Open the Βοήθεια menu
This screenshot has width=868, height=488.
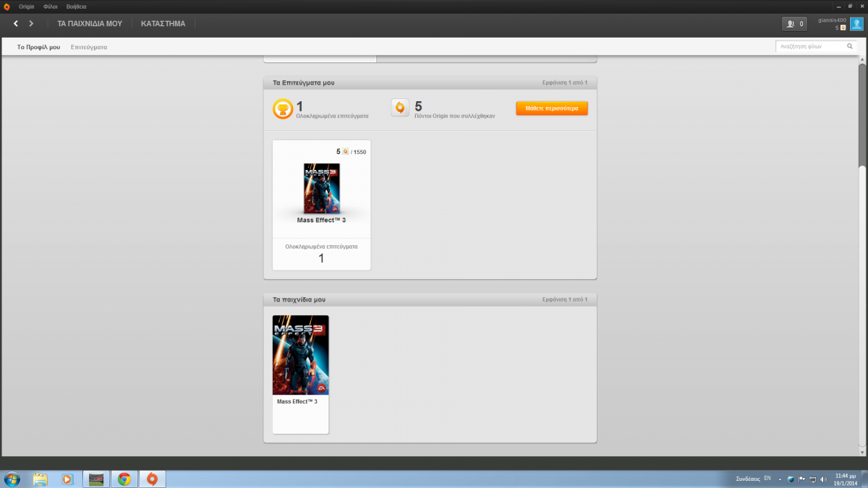point(77,6)
